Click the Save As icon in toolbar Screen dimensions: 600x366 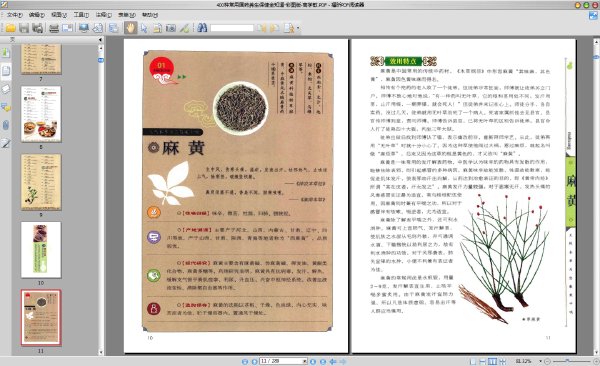point(38,28)
